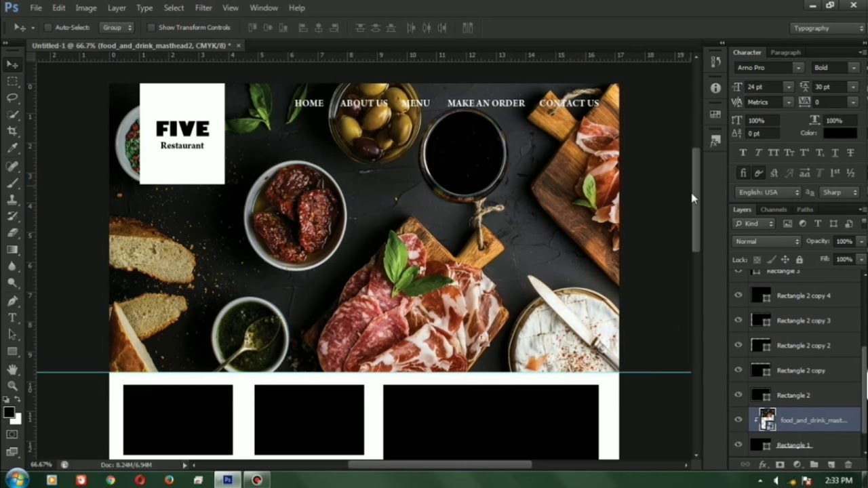Select the Horizontal Type tool
Image resolution: width=868 pixels, height=488 pixels.
coord(12,317)
